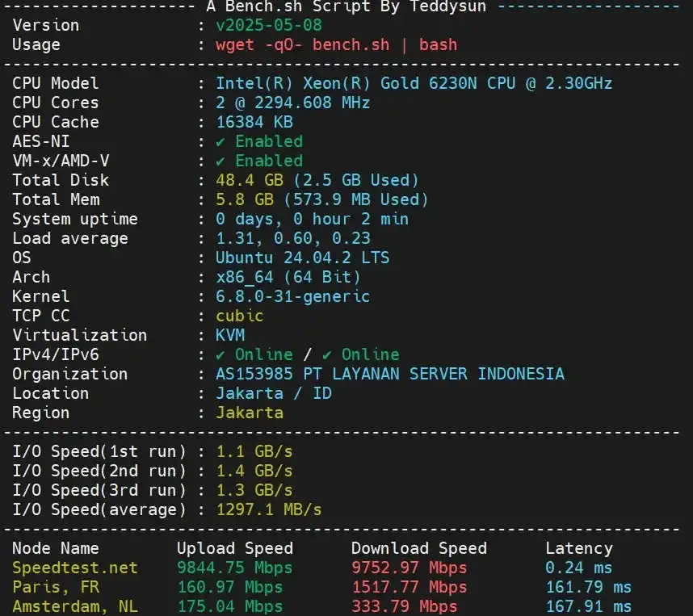
Task: Click the CPU cores value '2 @ 2294.608 MHz'
Action: [292, 103]
